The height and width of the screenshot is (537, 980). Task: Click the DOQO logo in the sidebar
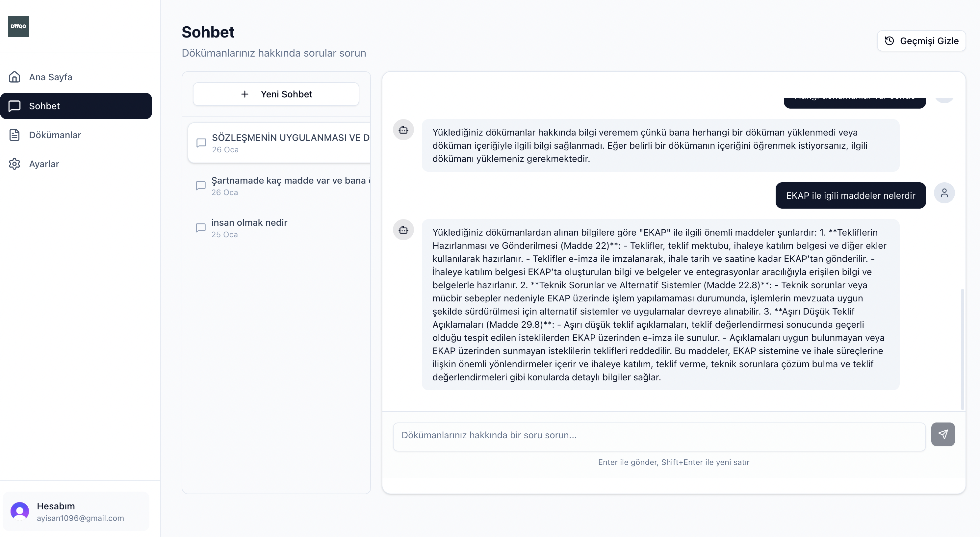18,26
